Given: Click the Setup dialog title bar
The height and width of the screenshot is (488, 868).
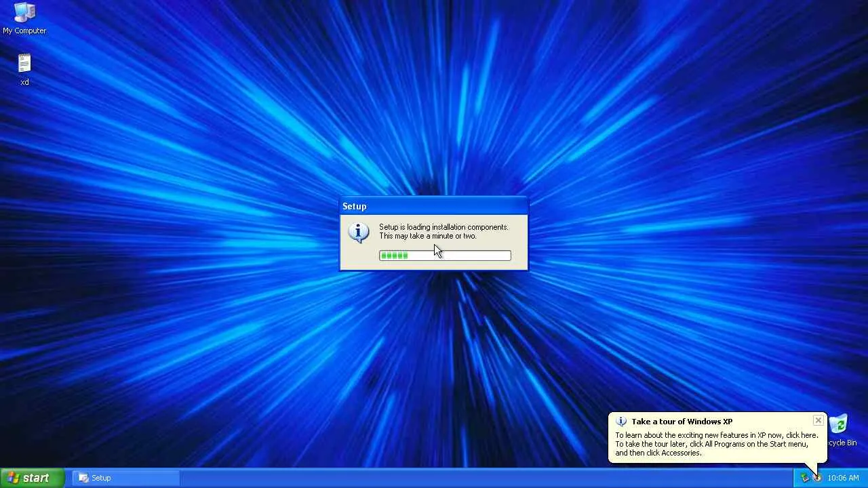Looking at the screenshot, I should (x=434, y=206).
